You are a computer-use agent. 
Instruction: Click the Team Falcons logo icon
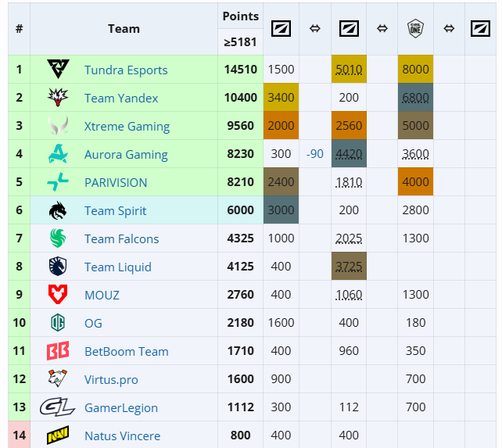58,238
